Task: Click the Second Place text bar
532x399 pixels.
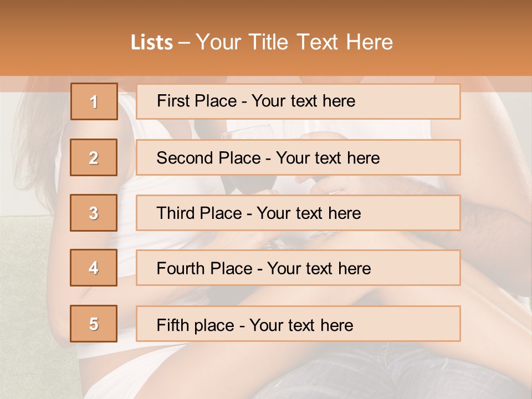Action: (x=298, y=157)
